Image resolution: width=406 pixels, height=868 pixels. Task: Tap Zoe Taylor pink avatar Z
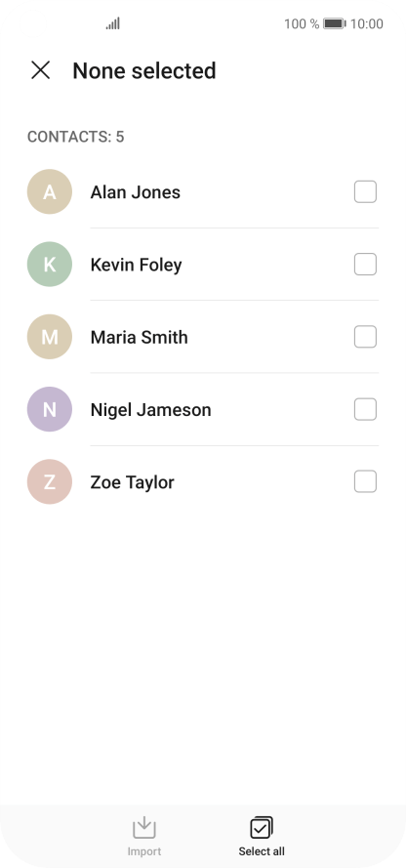[x=50, y=481]
